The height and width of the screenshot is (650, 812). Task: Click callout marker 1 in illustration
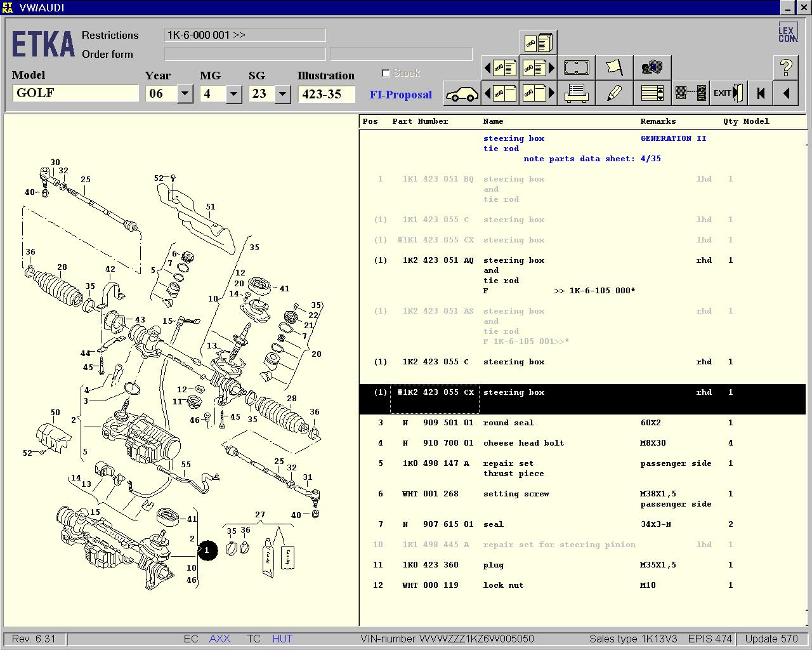pos(207,550)
